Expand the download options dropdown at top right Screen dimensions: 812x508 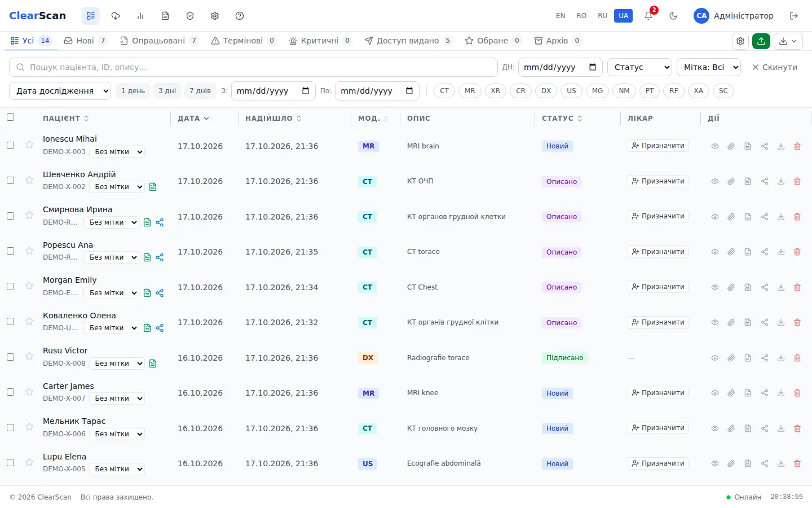[x=788, y=41]
